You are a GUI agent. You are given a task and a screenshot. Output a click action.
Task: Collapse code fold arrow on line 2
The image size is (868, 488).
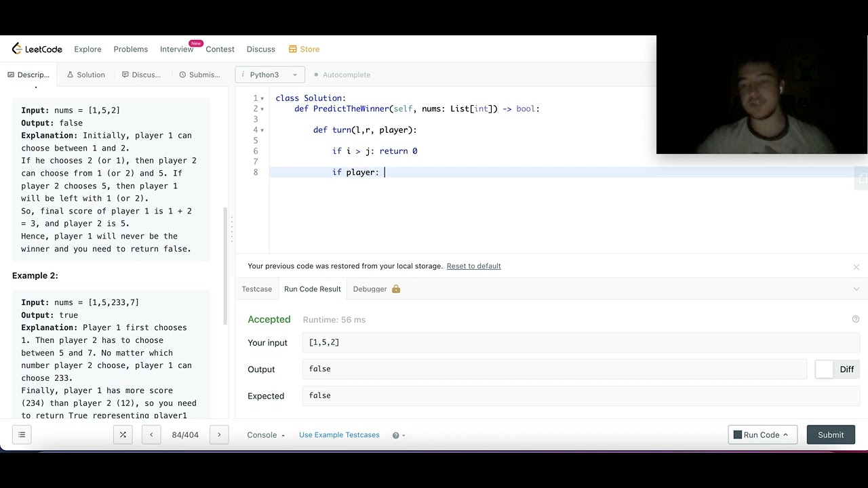click(262, 108)
